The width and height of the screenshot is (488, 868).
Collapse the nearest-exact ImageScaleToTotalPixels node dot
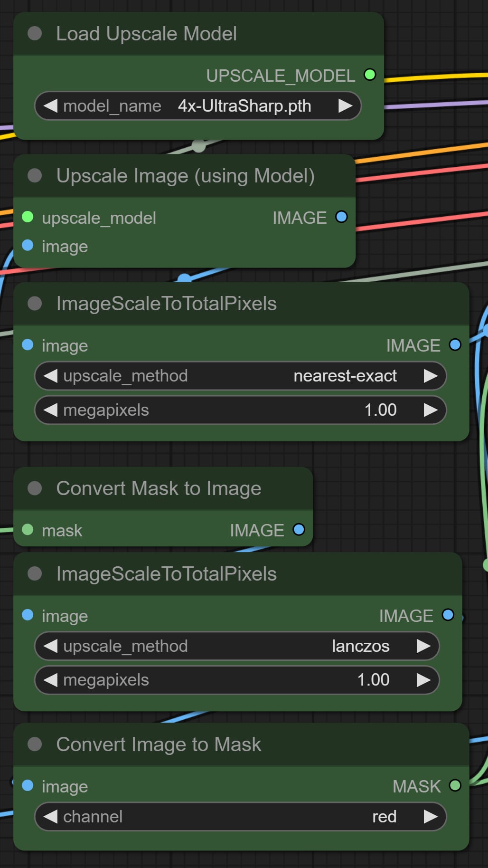35,304
